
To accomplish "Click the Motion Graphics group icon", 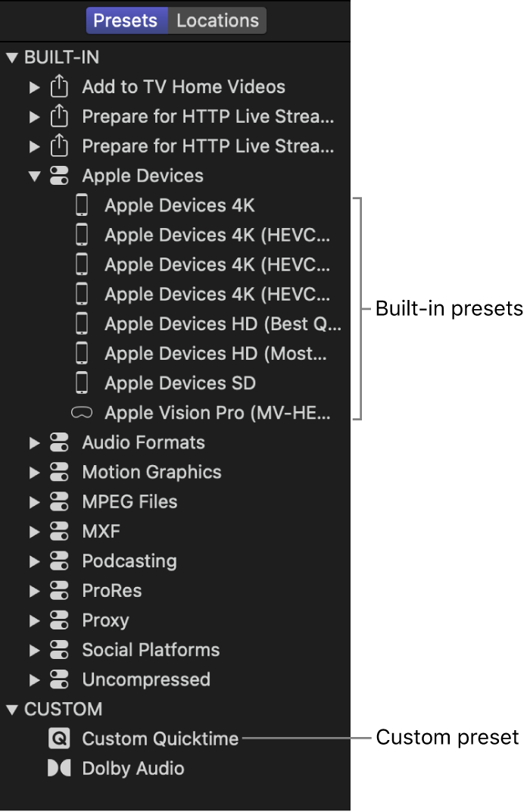I will pos(58,472).
